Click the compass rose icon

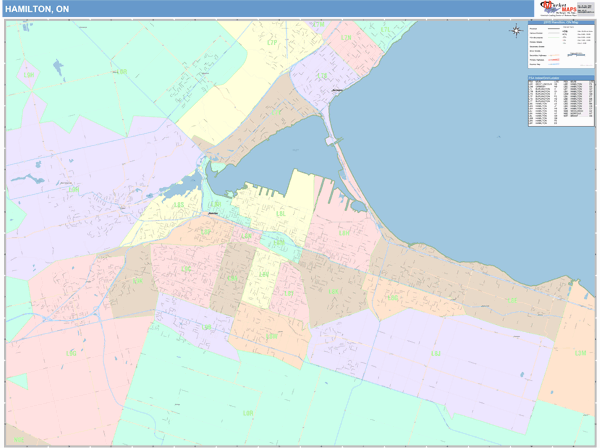tap(516, 30)
